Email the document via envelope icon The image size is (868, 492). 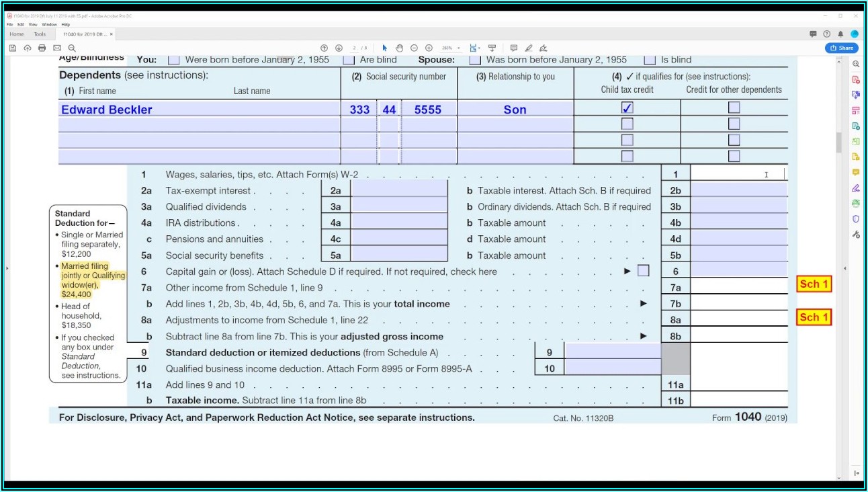click(57, 48)
